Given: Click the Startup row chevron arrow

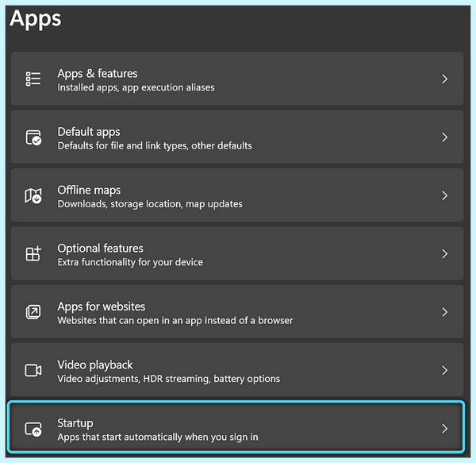Looking at the screenshot, I should (x=445, y=429).
